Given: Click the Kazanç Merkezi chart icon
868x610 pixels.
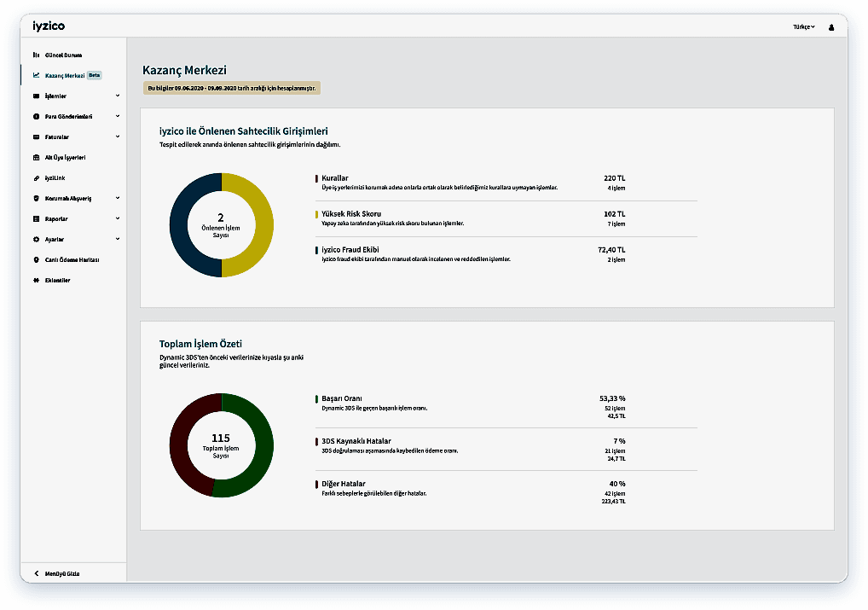Looking at the screenshot, I should pyautogui.click(x=36, y=75).
